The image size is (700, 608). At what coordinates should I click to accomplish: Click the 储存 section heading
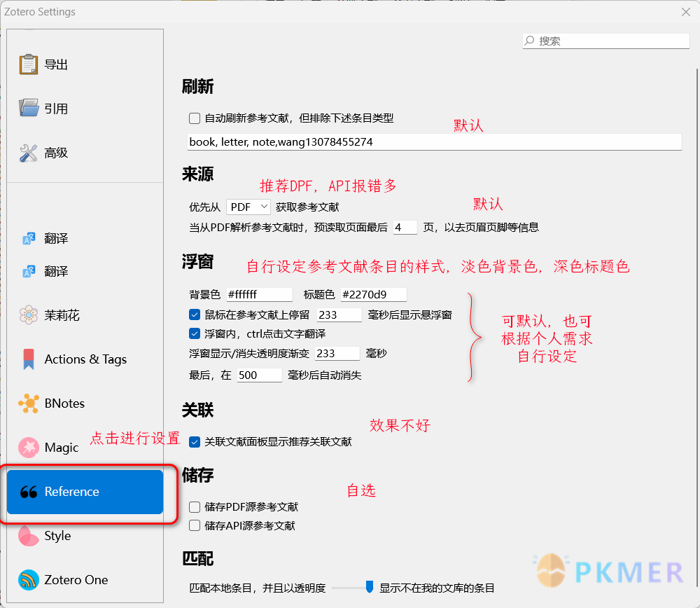(198, 476)
